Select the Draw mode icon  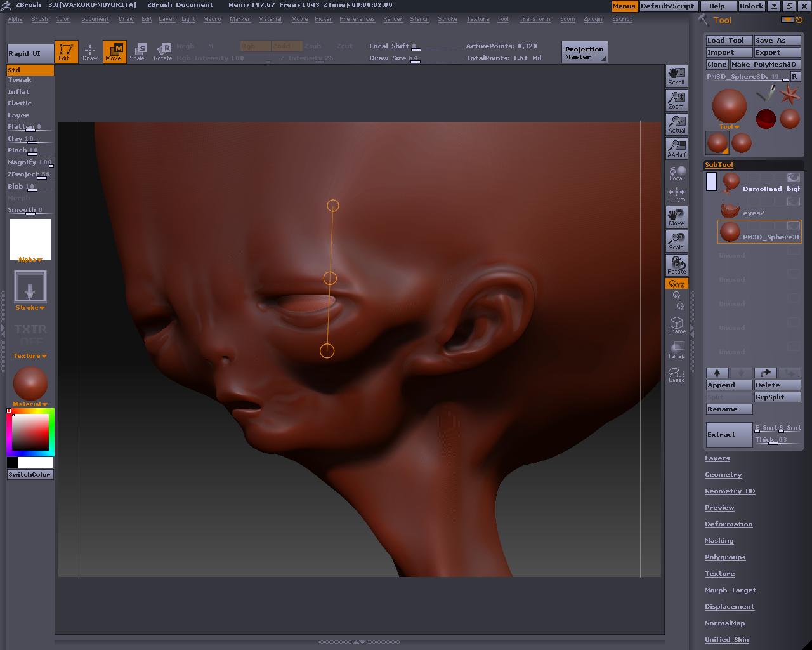(x=90, y=52)
